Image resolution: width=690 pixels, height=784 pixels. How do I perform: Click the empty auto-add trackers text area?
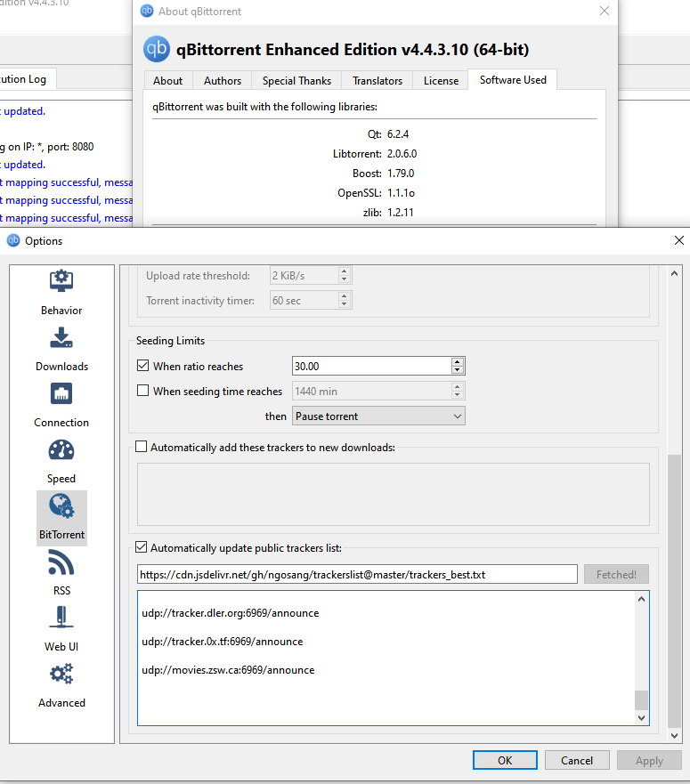[394, 494]
